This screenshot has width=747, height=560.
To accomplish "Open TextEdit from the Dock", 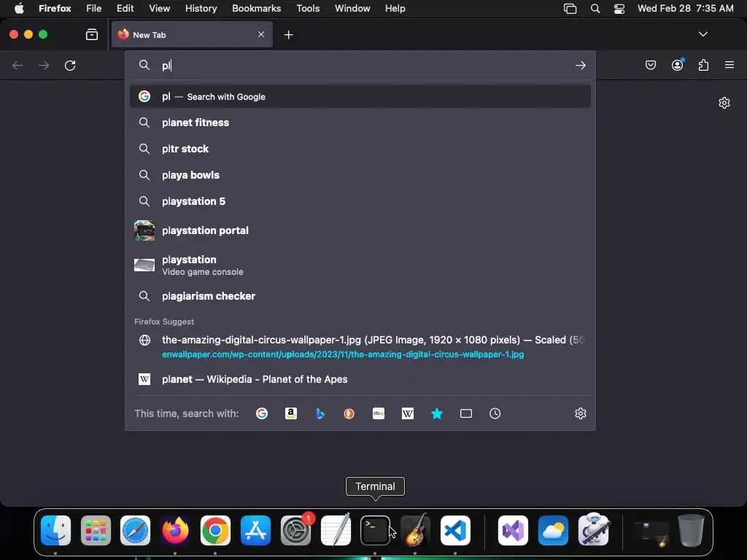I will (336, 530).
